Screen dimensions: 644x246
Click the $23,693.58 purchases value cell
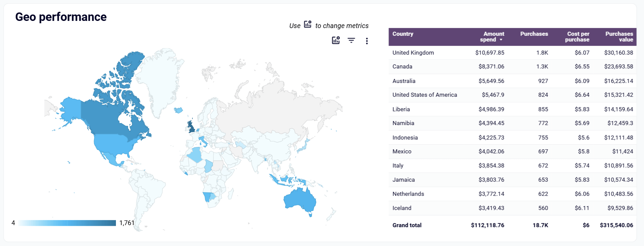pos(618,66)
